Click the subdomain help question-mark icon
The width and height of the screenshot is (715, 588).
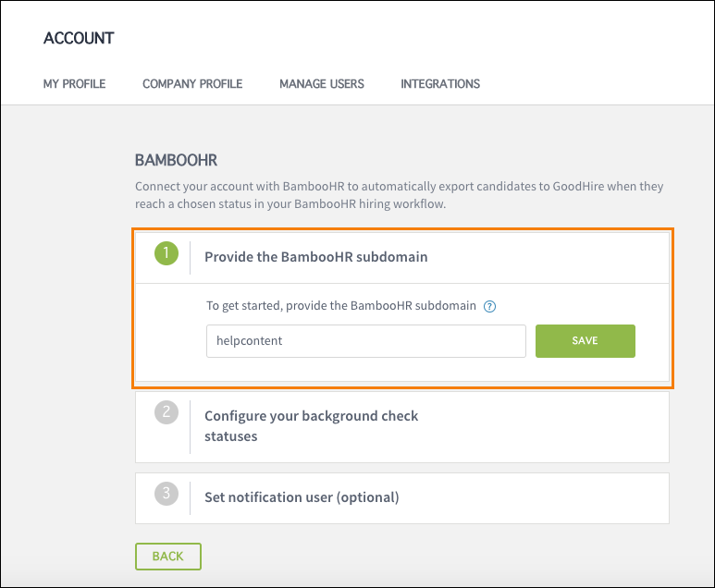click(489, 306)
